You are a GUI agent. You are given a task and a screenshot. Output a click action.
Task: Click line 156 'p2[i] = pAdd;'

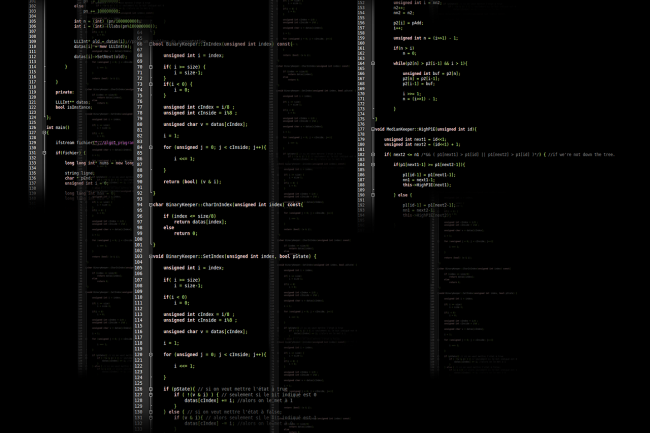pyautogui.click(x=408, y=23)
